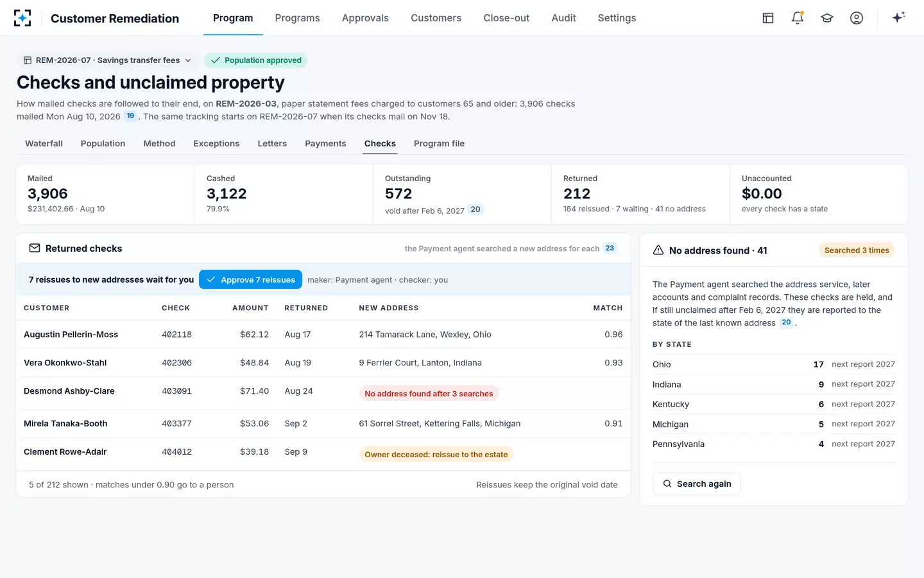Click the No address found after 3 searches tag

coord(429,394)
